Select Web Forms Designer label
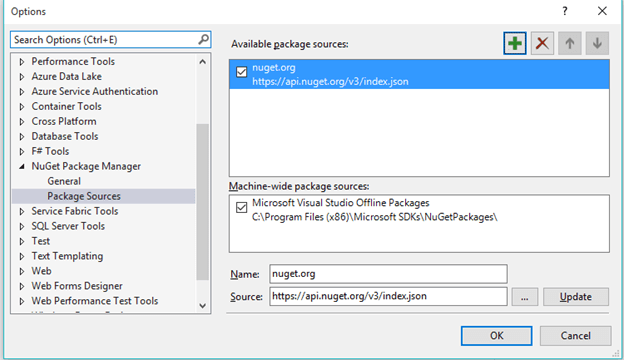Image resolution: width=624 pixels, height=360 pixels. coord(77,286)
